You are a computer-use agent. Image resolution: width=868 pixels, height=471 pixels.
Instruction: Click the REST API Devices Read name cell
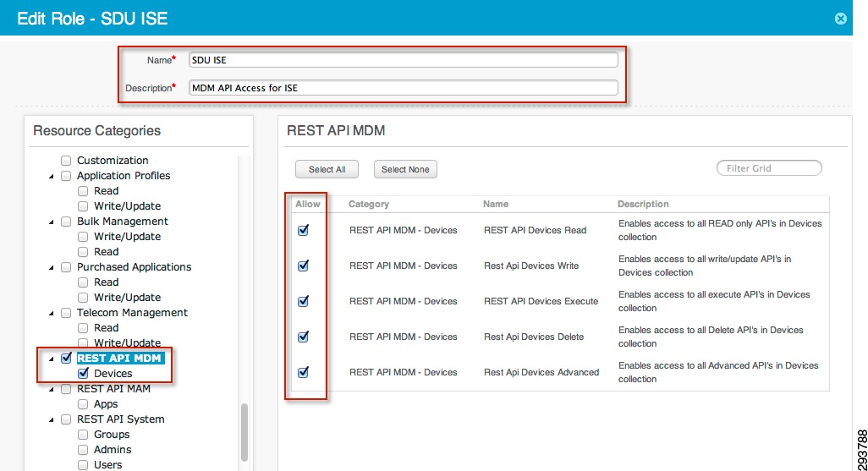coord(535,230)
